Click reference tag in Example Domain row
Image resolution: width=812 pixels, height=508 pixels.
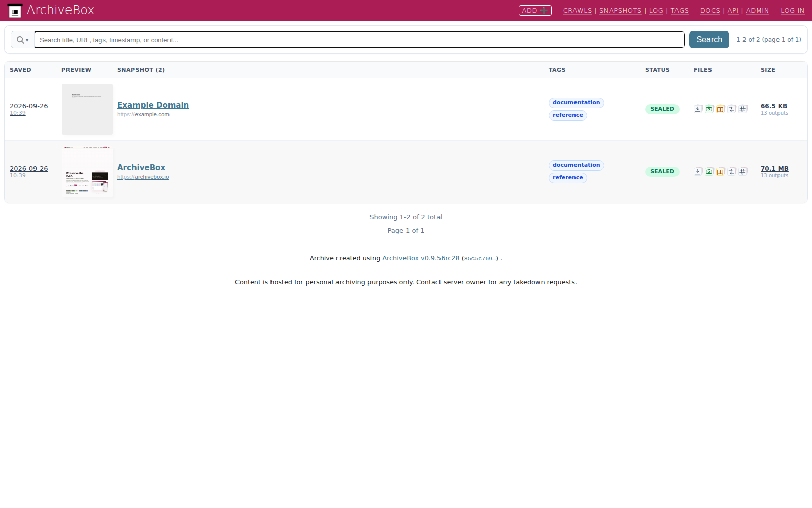pos(568,115)
